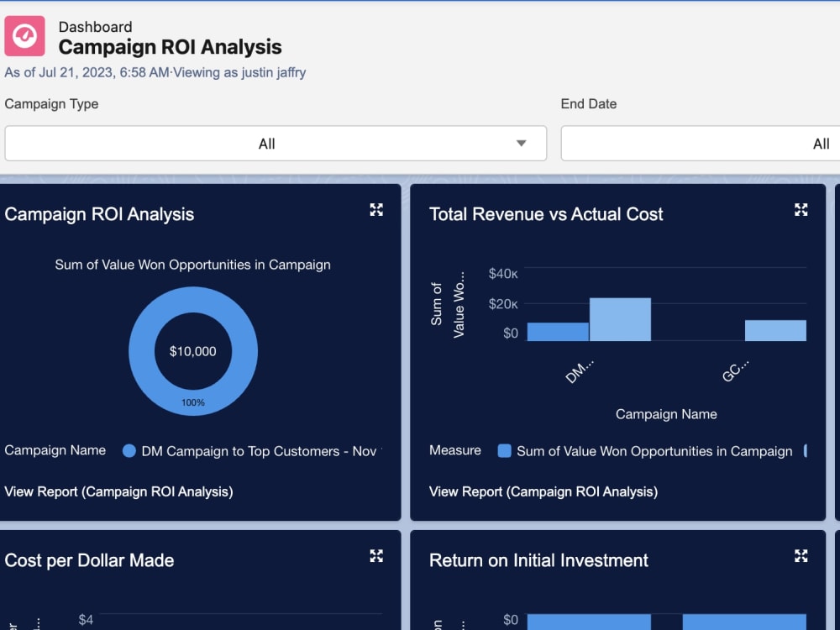
Task: Click the pink Dashboard gauge icon
Action: pyautogui.click(x=24, y=36)
